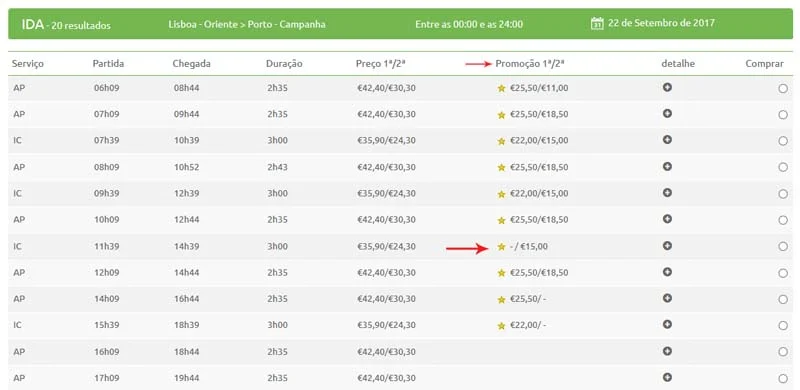The height and width of the screenshot is (390, 800).
Task: Click departure time 16h09
Action: point(106,352)
